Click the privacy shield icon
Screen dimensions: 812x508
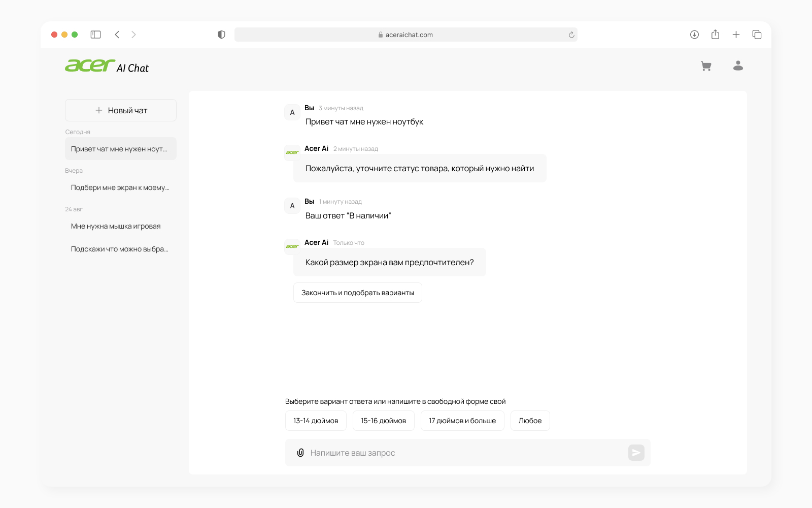(221, 35)
